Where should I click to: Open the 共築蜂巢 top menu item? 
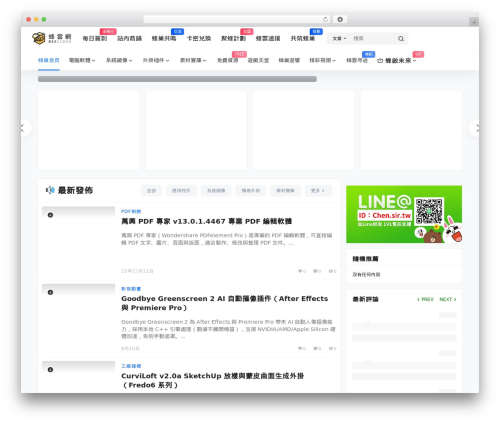[303, 38]
